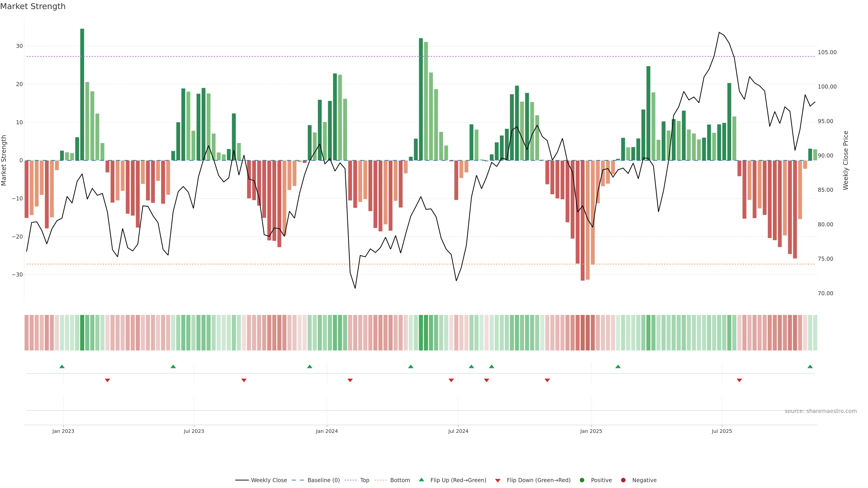Screen dimensions: 868x488
Task: Click the Flip Up marker just before Jan 2024
Action: [310, 366]
